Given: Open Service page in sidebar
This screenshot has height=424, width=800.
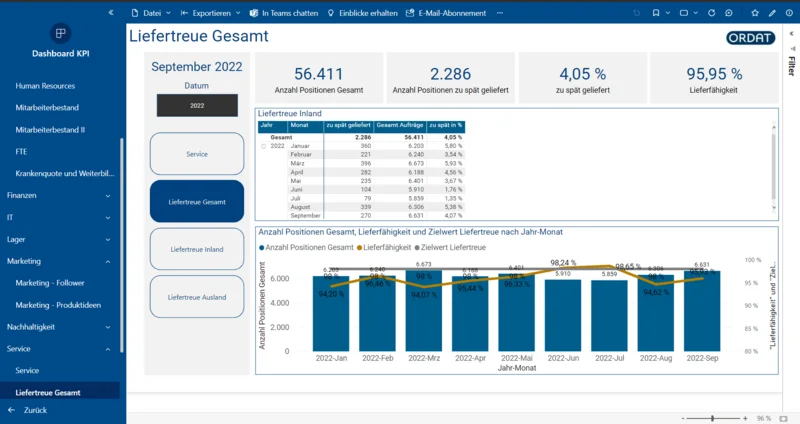Looking at the screenshot, I should 27,370.
